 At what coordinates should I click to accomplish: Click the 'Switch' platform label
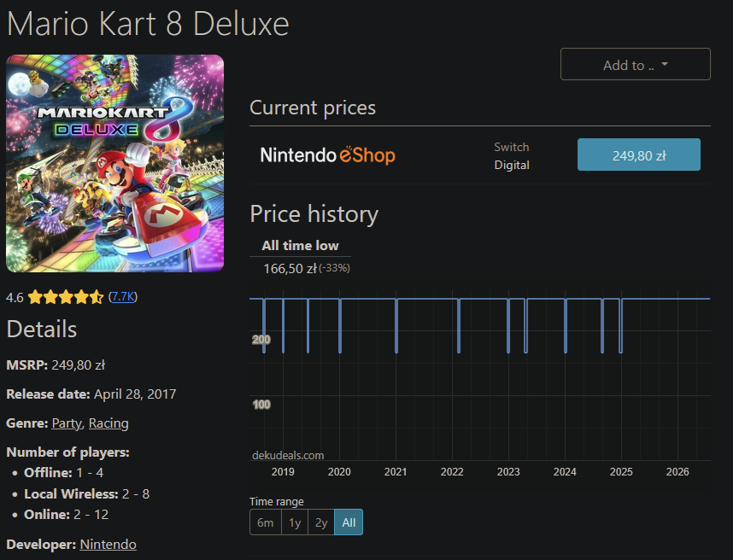[x=512, y=147]
